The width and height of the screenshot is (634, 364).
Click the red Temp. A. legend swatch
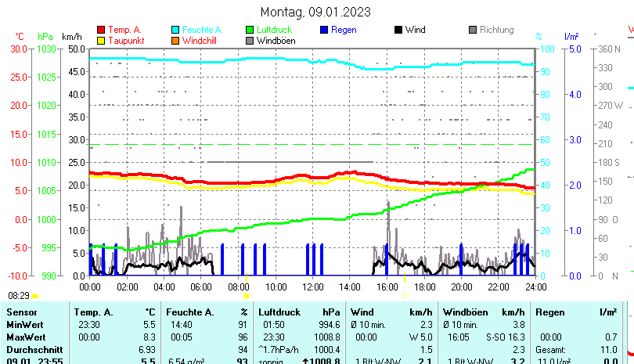click(100, 30)
